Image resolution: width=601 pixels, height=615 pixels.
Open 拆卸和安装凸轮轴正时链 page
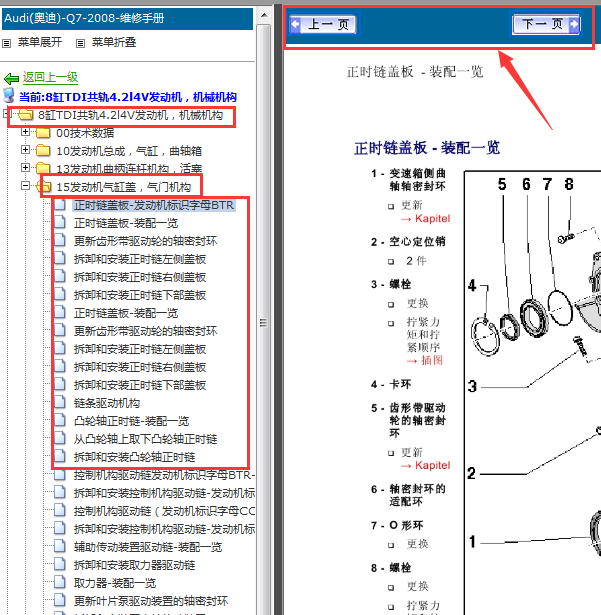point(135,457)
